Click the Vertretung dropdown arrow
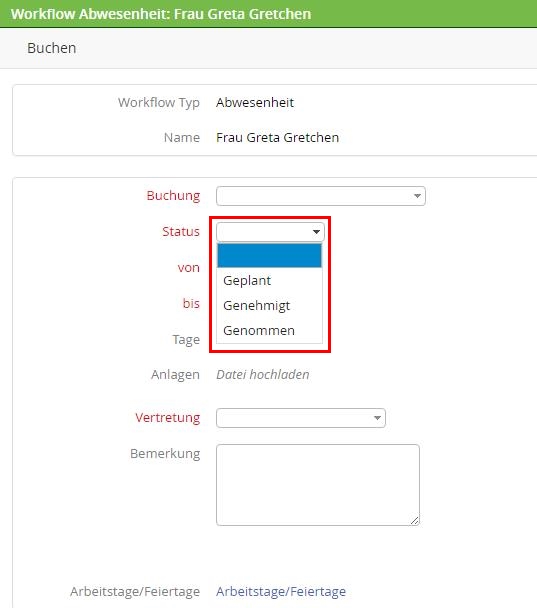The height and width of the screenshot is (608, 537). tap(377, 418)
